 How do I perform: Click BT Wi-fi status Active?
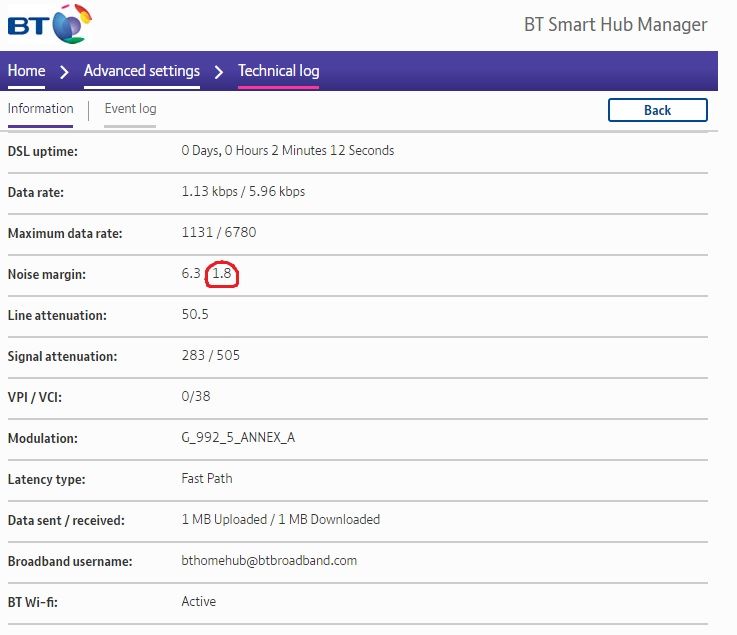198,601
